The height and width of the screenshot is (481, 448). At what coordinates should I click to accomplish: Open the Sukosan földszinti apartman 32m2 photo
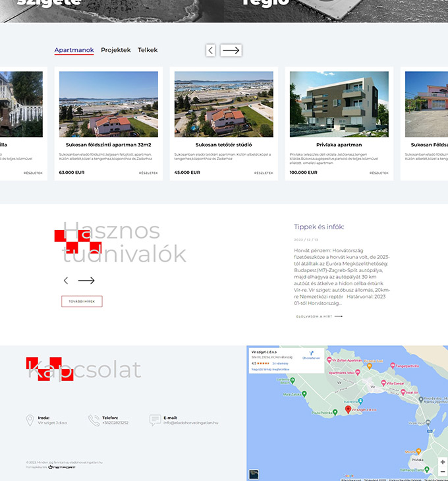[x=109, y=104]
